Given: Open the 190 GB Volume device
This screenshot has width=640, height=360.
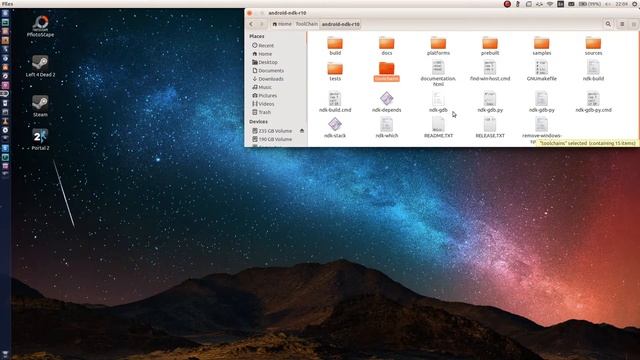Looking at the screenshot, I should coord(272,139).
